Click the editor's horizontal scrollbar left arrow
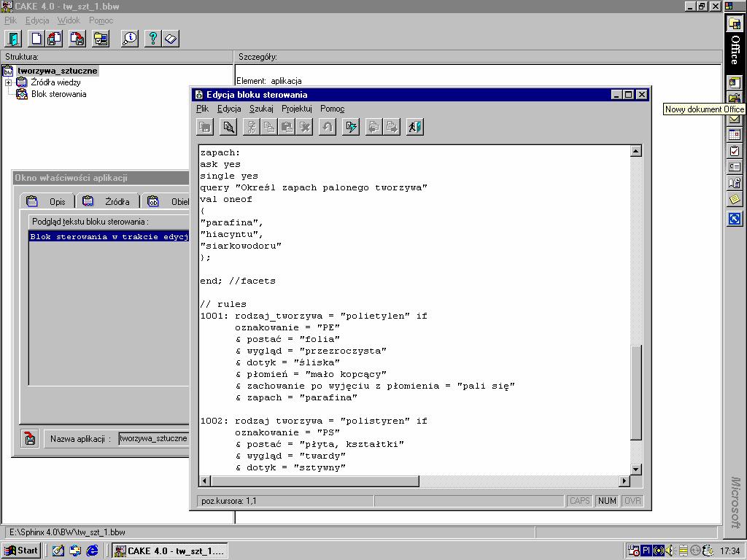747x560 pixels. [205, 481]
